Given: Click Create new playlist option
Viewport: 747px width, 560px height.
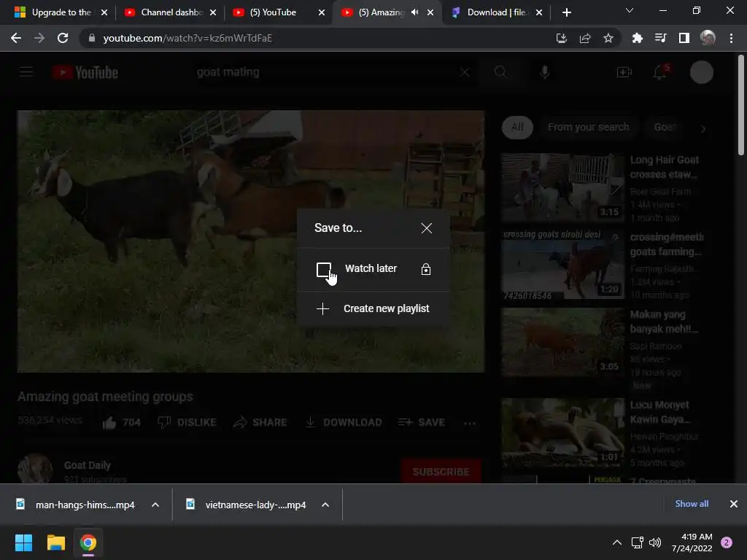Looking at the screenshot, I should (373, 308).
